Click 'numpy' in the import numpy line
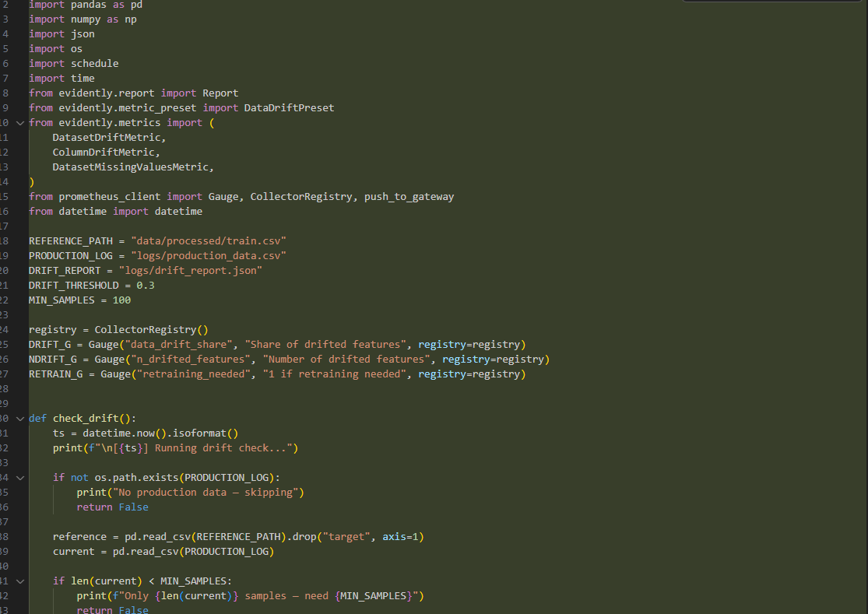 coord(86,19)
